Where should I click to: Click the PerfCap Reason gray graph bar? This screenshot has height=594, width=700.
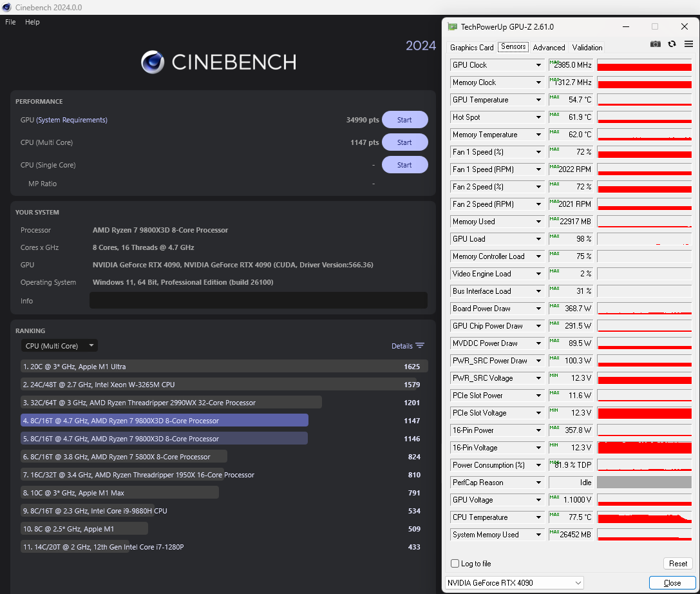(x=644, y=483)
